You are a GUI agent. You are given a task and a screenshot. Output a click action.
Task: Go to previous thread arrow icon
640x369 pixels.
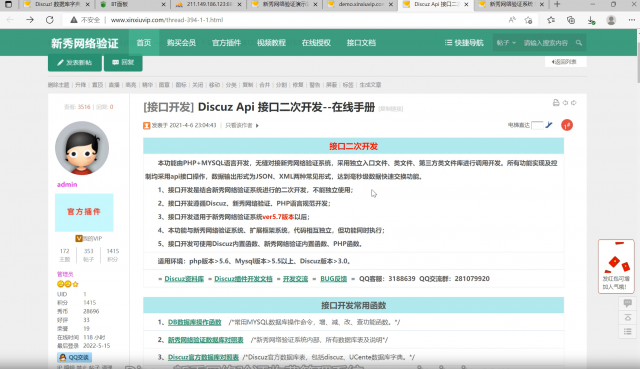[x=565, y=103]
